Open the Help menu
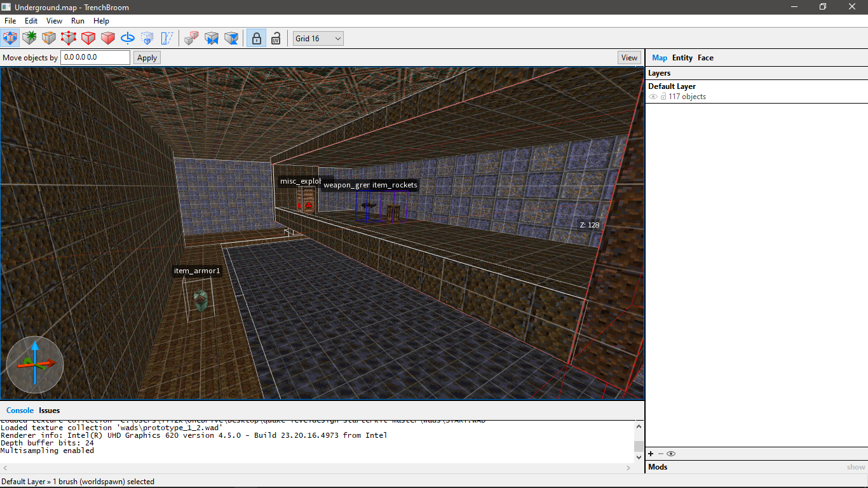Image resolution: width=868 pixels, height=488 pixels. coord(101,21)
